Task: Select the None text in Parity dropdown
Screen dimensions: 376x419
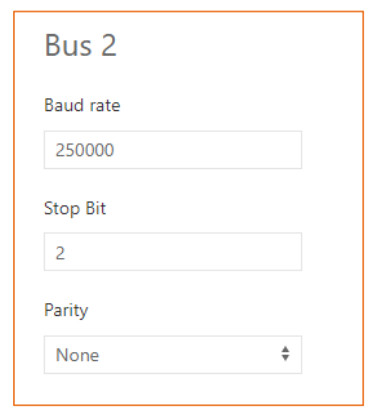Action: [x=77, y=355]
